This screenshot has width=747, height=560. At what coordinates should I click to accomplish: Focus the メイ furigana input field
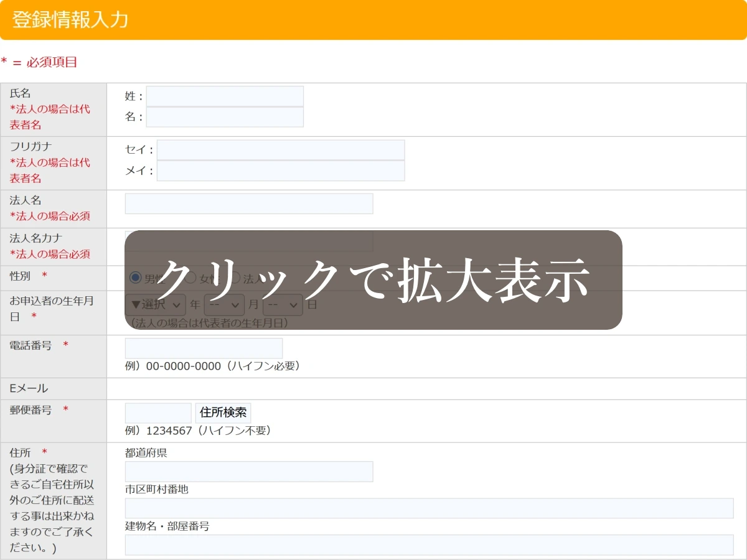(281, 170)
